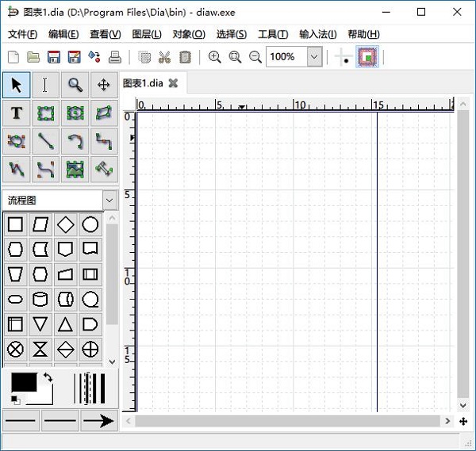Toggle snap to grid button
The height and width of the screenshot is (451, 476).
pos(343,57)
